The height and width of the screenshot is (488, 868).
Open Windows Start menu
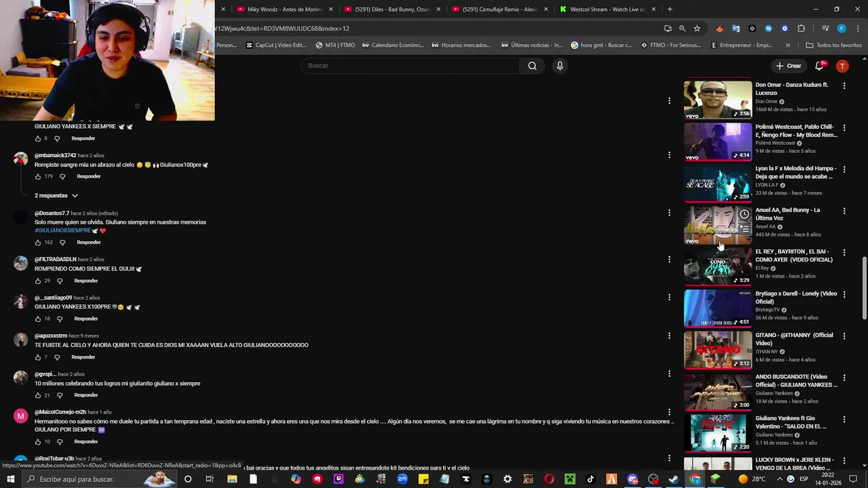click(11, 479)
